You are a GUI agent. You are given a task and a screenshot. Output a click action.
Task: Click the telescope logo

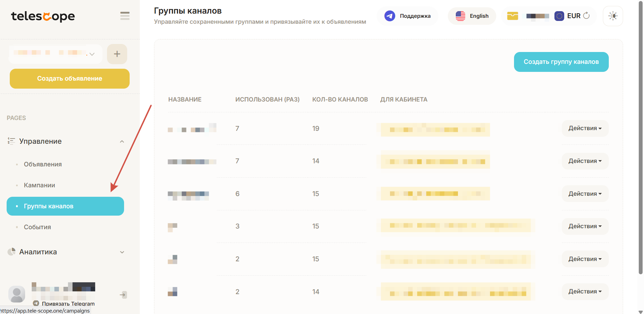43,16
